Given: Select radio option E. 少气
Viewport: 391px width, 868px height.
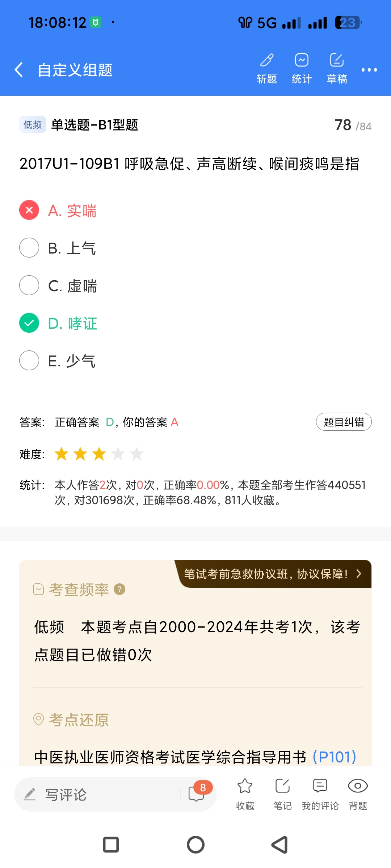Looking at the screenshot, I should point(29,361).
